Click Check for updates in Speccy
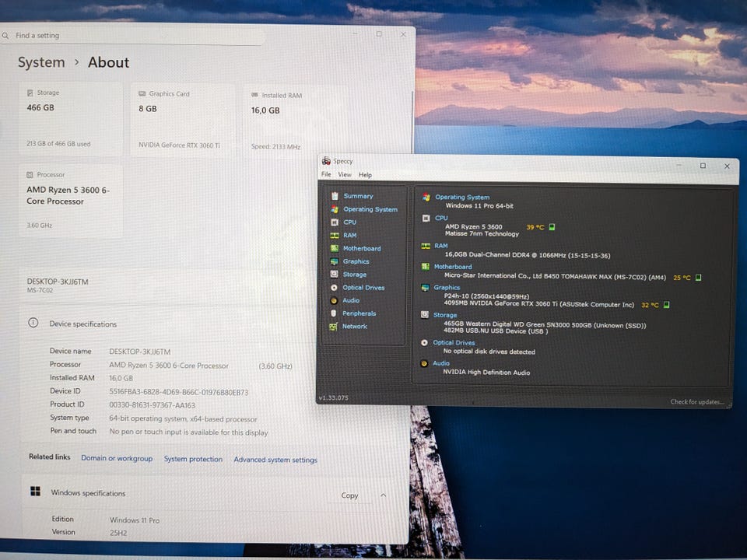Image resolution: width=747 pixels, height=560 pixels. pyautogui.click(x=697, y=402)
